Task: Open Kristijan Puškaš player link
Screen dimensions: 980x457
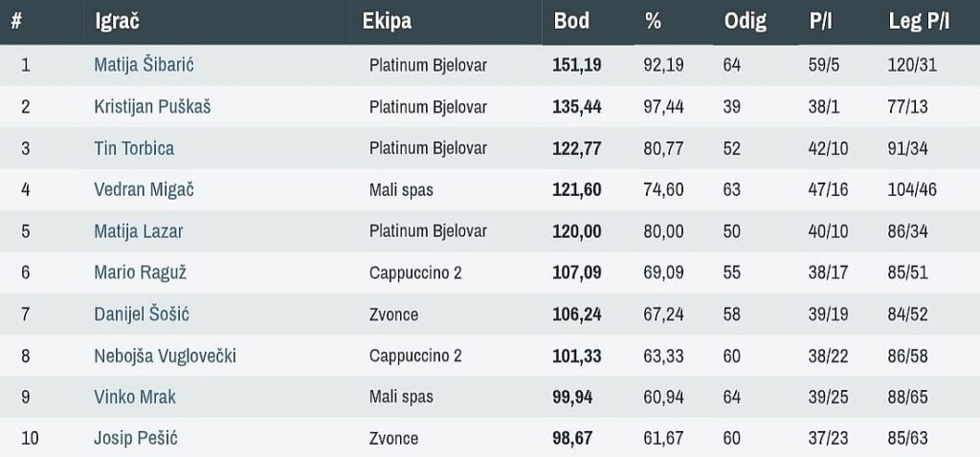Action: tap(152, 106)
